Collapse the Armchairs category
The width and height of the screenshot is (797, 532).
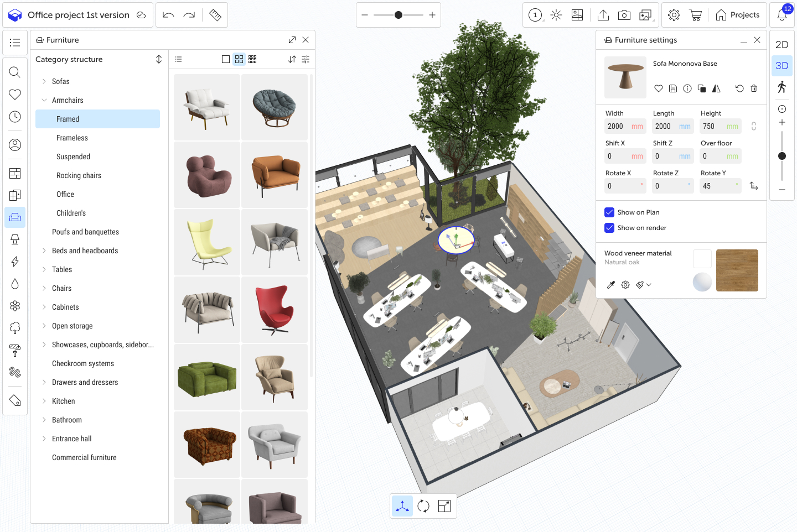[x=44, y=100]
